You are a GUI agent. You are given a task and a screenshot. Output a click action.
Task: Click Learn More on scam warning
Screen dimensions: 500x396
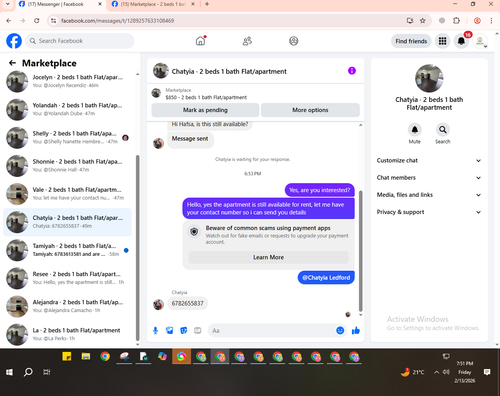tap(268, 257)
